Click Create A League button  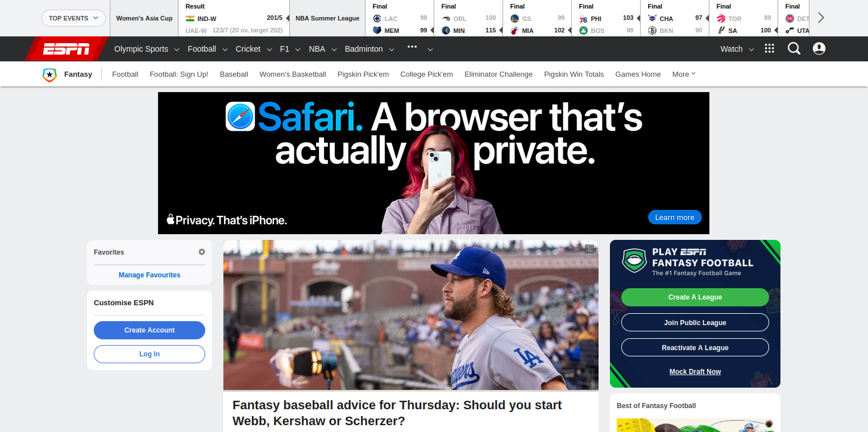pos(695,297)
